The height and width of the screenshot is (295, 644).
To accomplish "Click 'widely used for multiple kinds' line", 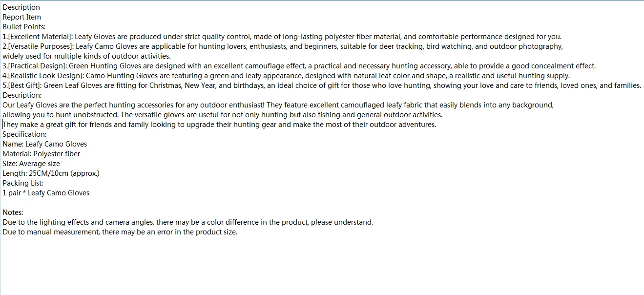I will (86, 56).
